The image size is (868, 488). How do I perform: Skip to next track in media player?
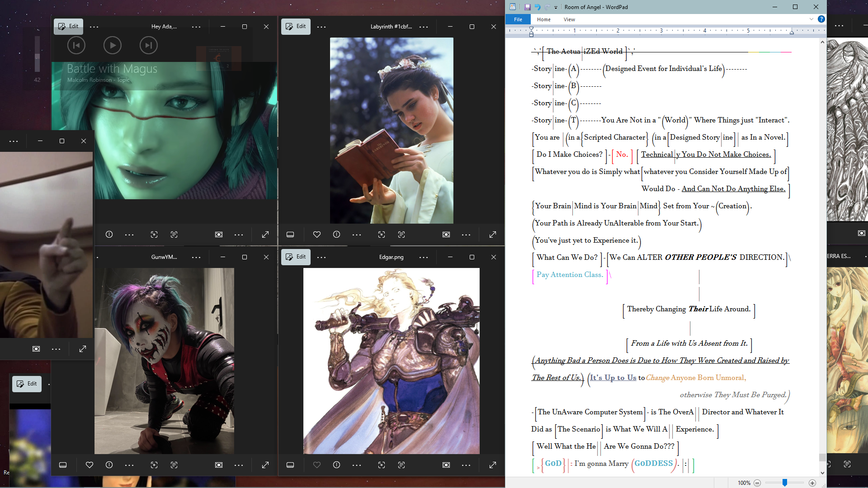(148, 45)
